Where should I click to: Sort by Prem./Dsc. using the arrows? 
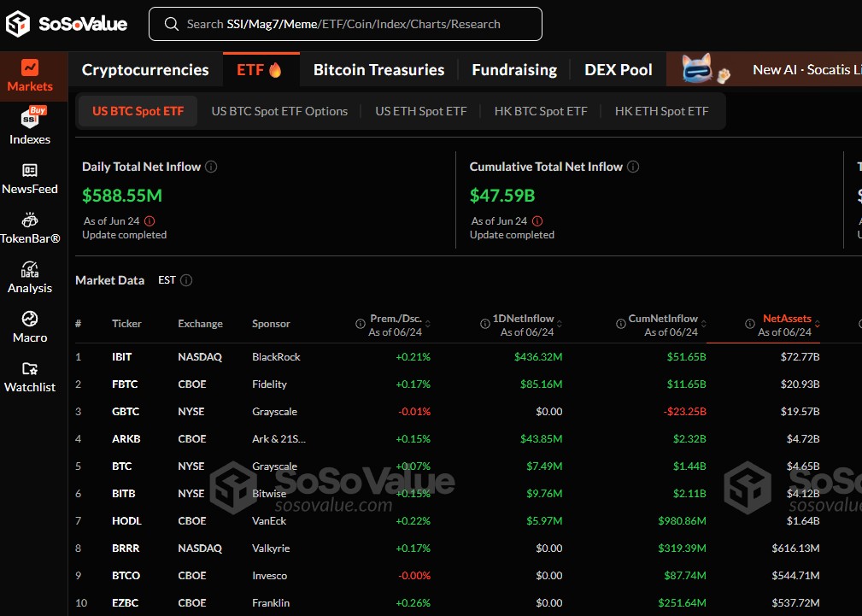tap(428, 324)
